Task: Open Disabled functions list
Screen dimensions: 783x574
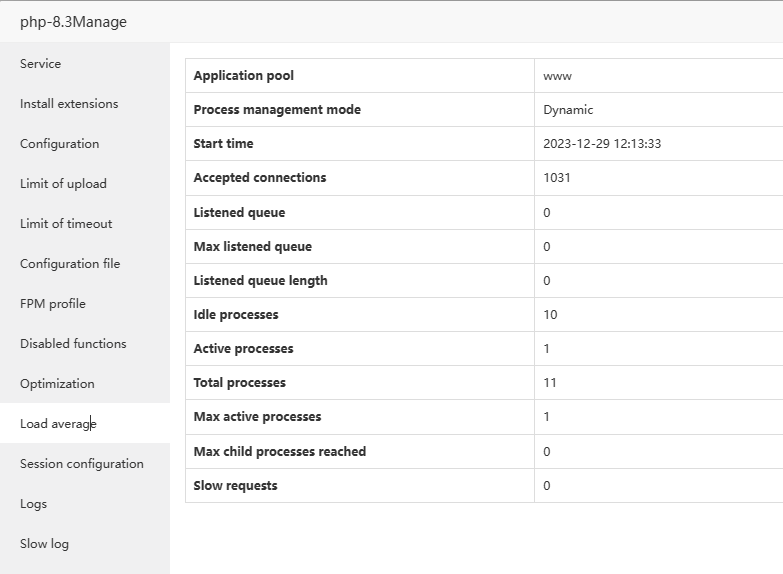Action: [73, 344]
